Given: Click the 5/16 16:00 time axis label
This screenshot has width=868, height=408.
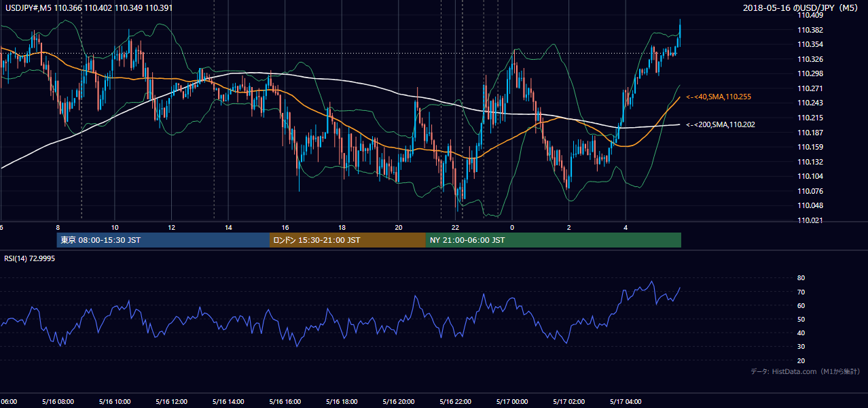Looking at the screenshot, I should [x=284, y=402].
